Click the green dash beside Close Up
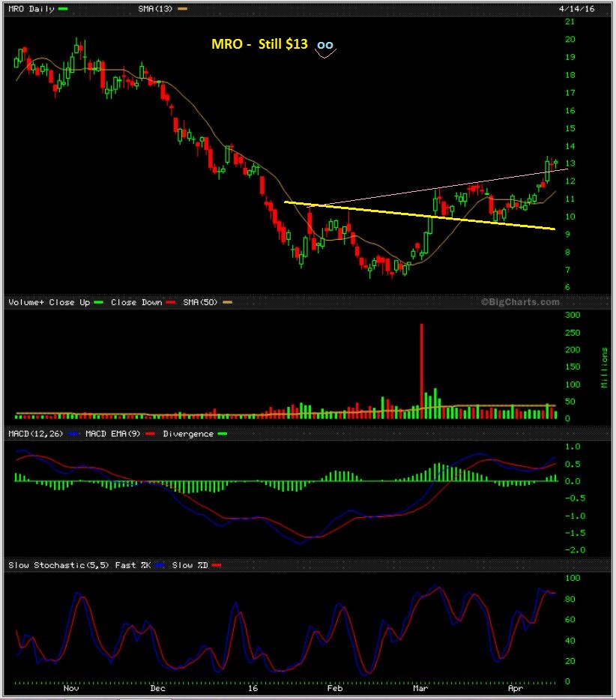Screen dimensions: 616x700 coord(99,302)
